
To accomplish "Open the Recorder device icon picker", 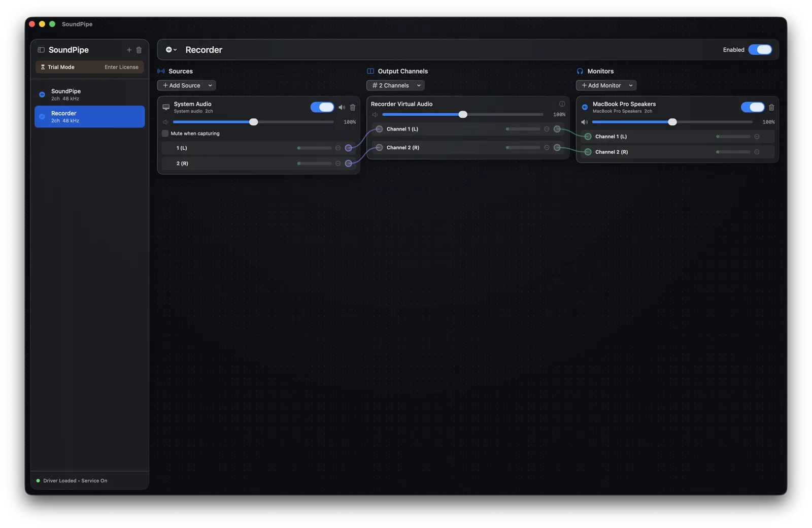I will click(171, 50).
